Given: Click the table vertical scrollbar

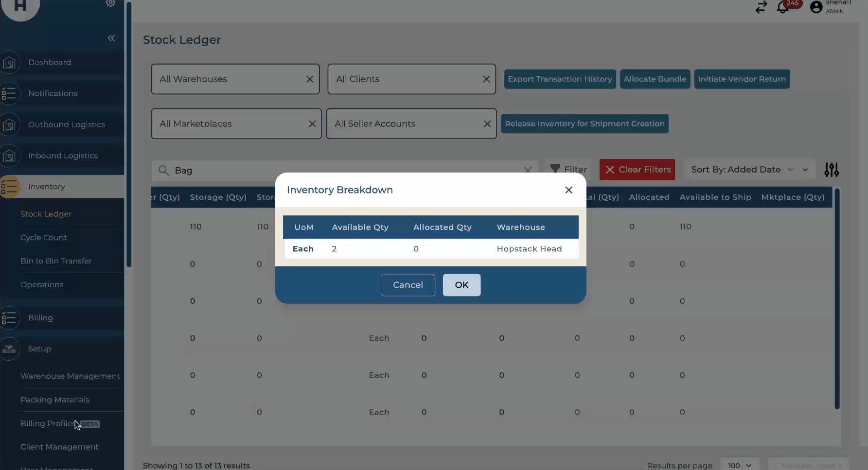Looking at the screenshot, I should (x=837, y=299).
